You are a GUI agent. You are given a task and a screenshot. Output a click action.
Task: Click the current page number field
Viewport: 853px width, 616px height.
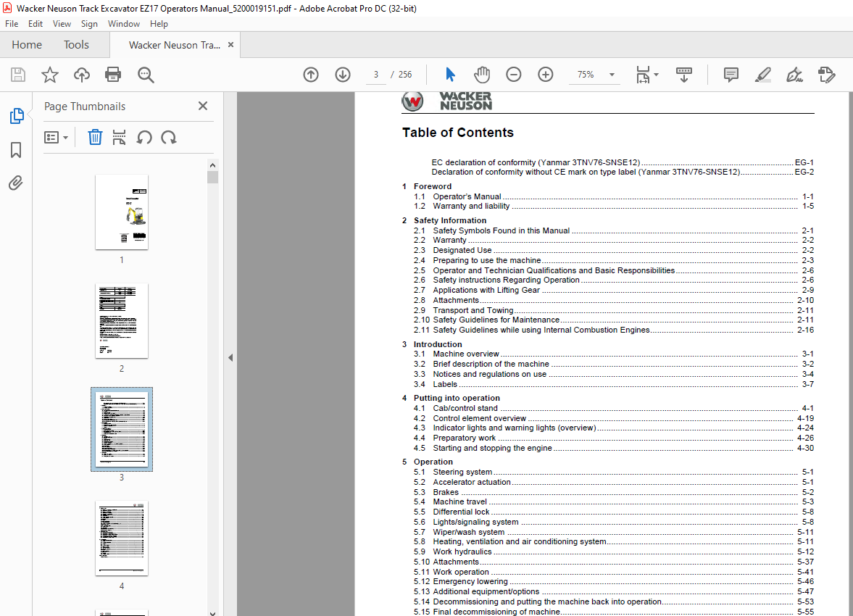pos(376,75)
